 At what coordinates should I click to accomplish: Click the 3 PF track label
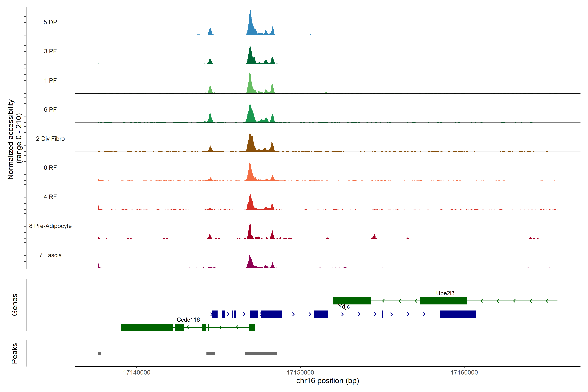pyautogui.click(x=50, y=51)
